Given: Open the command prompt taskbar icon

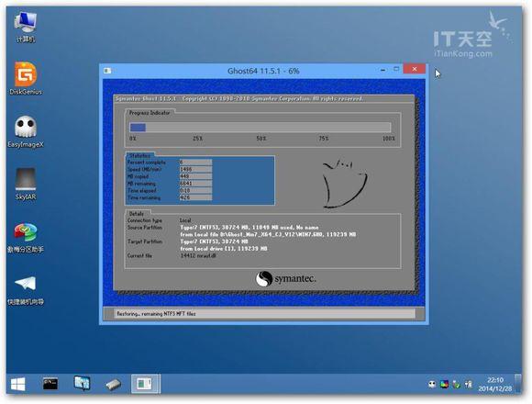Looking at the screenshot, I should pyautogui.click(x=50, y=384).
